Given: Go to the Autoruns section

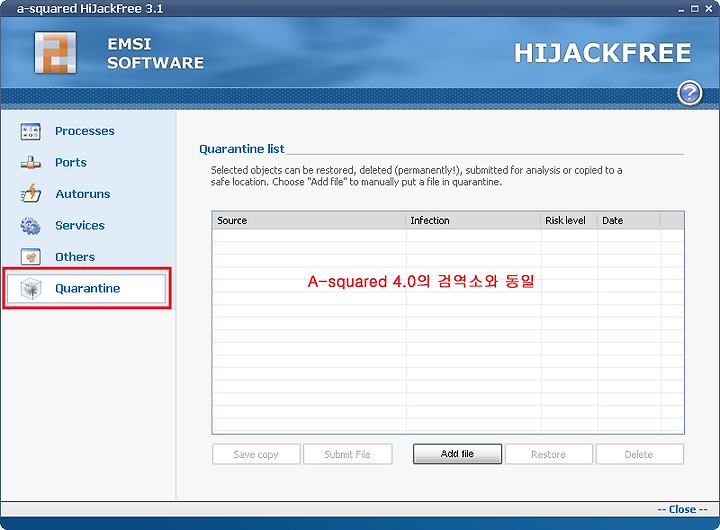Looking at the screenshot, I should click(83, 194).
